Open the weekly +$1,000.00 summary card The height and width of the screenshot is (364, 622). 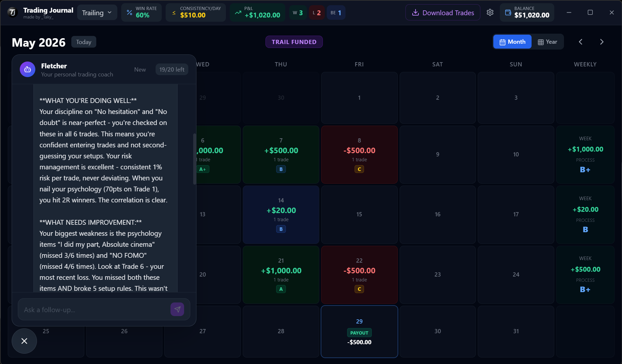[x=585, y=154]
